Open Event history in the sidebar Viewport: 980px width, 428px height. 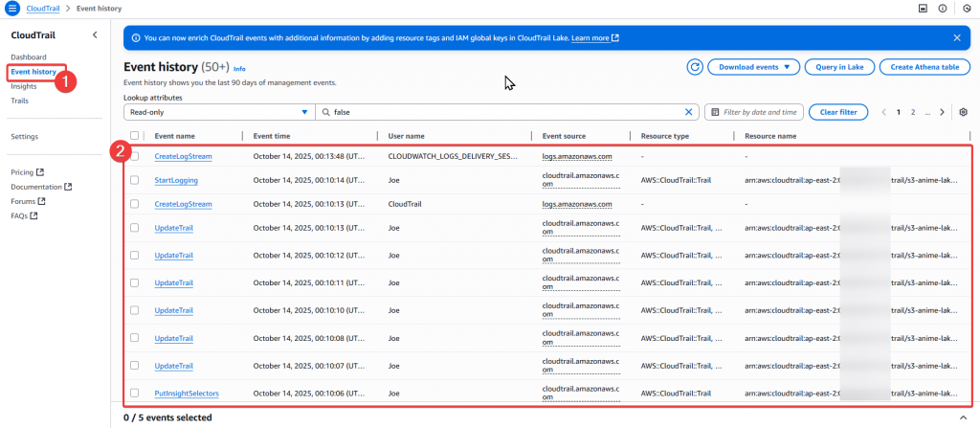(x=33, y=72)
